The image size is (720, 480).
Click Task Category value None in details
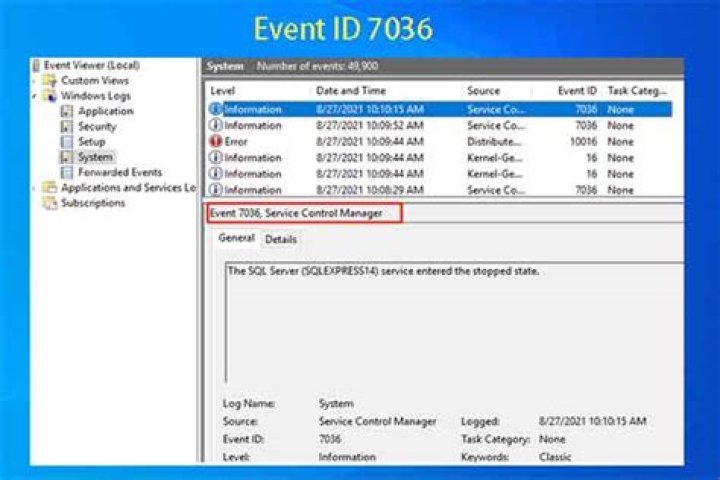click(552, 439)
